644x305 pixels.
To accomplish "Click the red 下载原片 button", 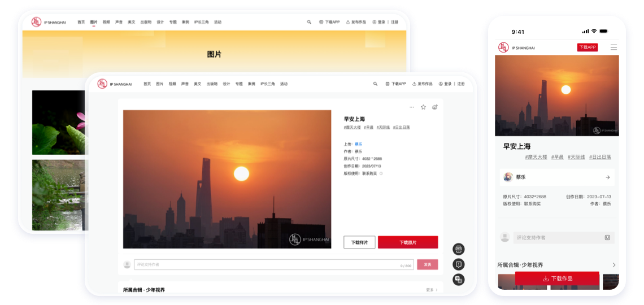I will tap(408, 242).
